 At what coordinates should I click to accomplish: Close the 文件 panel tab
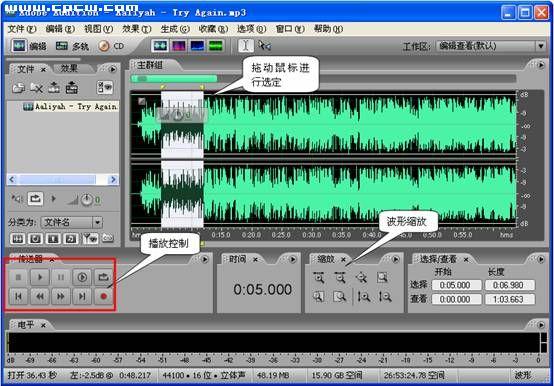[x=43, y=70]
